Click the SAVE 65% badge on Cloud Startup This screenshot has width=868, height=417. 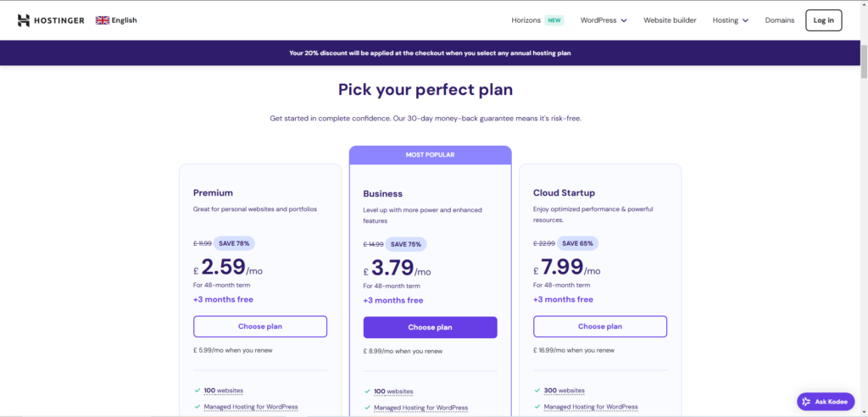pyautogui.click(x=577, y=243)
